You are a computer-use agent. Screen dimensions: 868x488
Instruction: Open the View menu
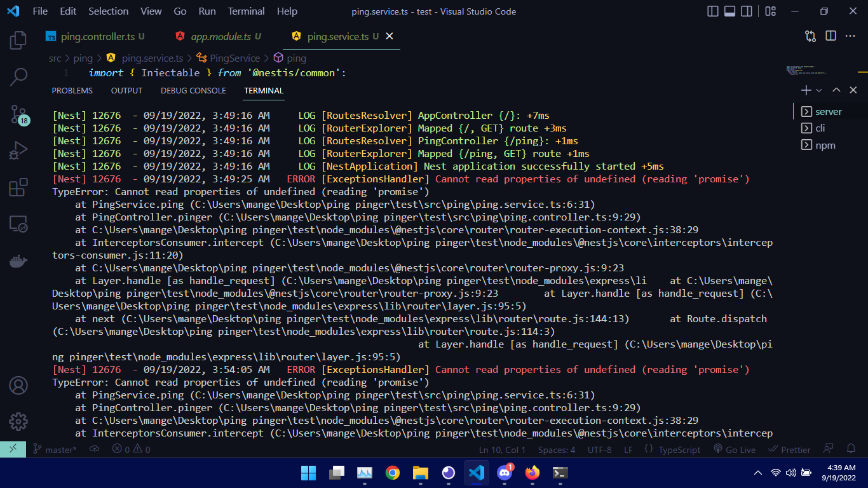151,11
